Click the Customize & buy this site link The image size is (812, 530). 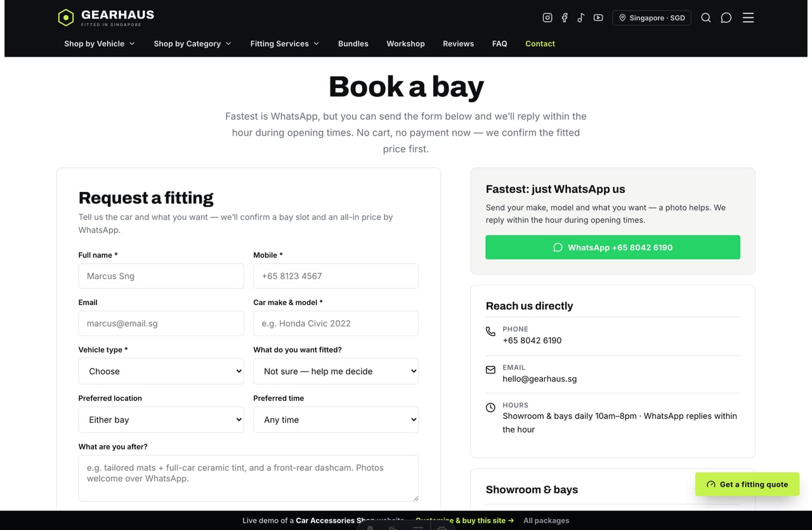coord(464,520)
